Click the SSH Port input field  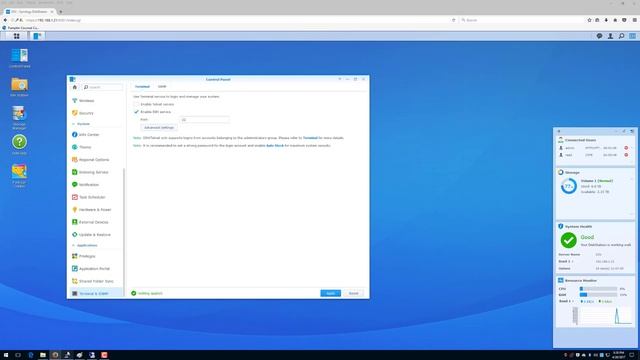click(204, 120)
